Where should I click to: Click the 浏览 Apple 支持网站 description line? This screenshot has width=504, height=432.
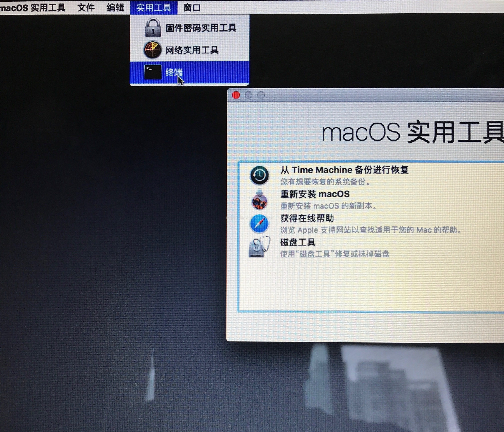371,230
